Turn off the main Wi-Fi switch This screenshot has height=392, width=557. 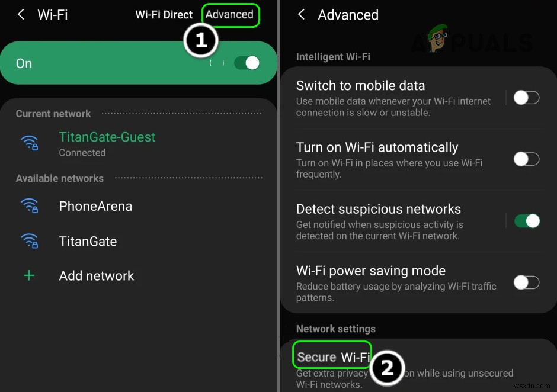point(247,62)
